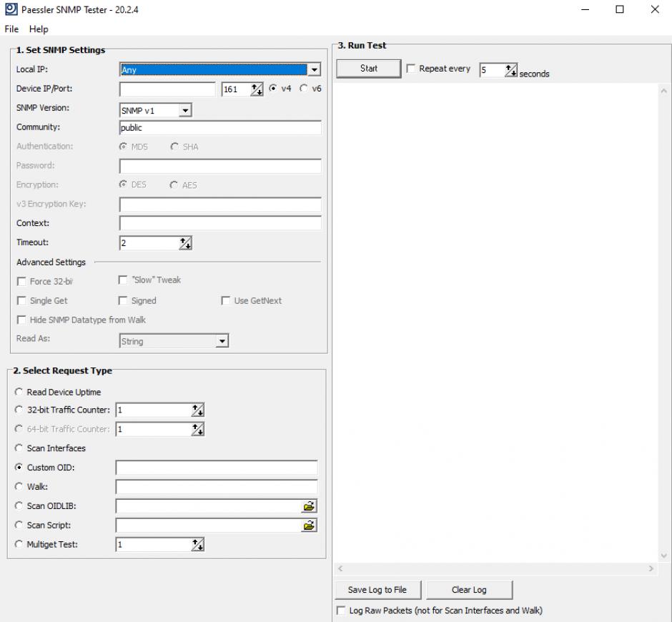Adjust the Timeout spinner

click(185, 243)
